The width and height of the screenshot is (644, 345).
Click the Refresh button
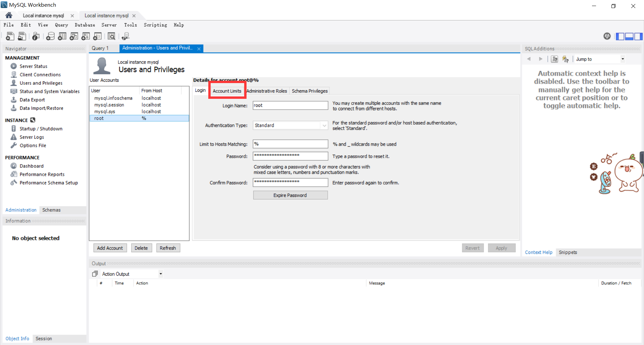click(168, 248)
